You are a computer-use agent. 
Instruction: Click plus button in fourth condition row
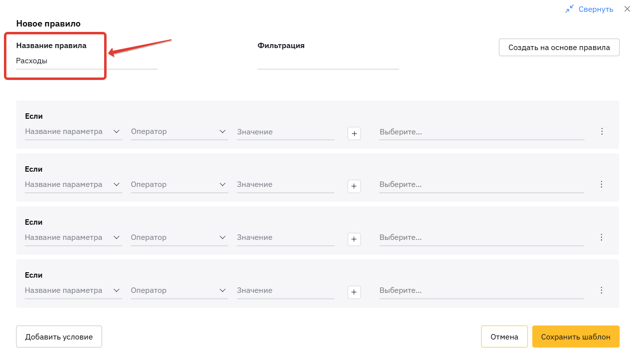(354, 292)
